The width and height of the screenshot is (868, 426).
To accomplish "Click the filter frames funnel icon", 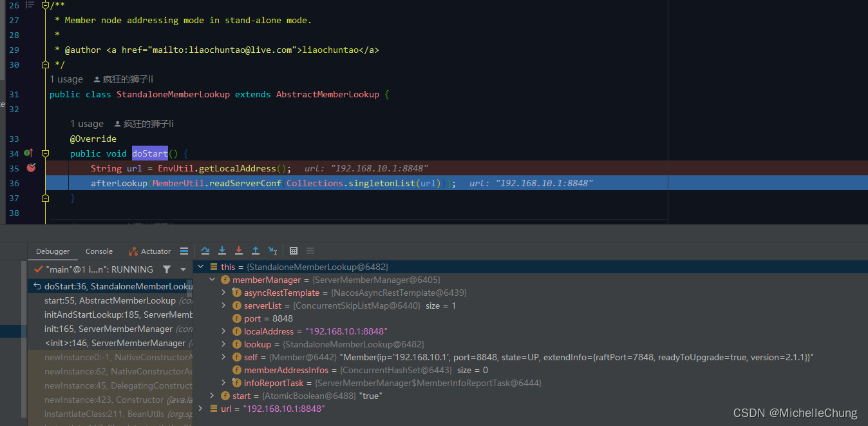I will pos(167,269).
